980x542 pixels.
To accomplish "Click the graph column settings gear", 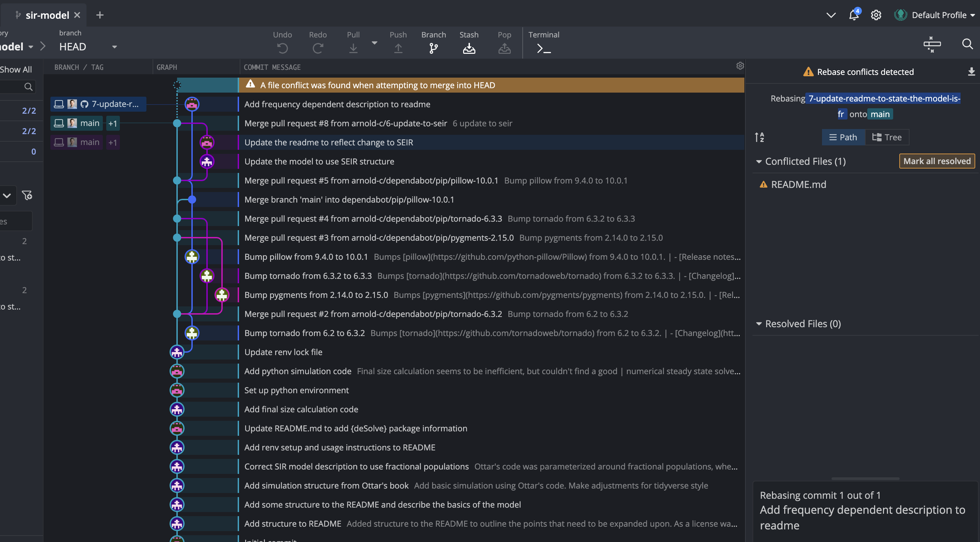I will (740, 66).
